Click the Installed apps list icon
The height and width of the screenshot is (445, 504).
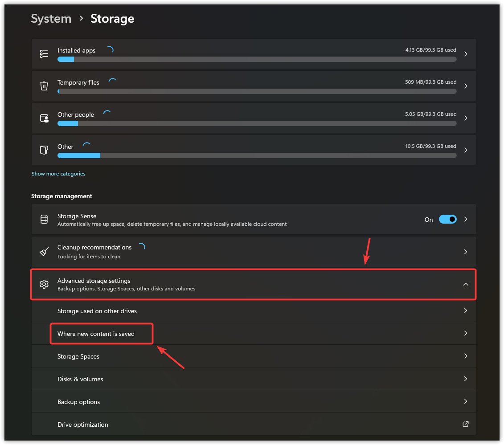(44, 54)
